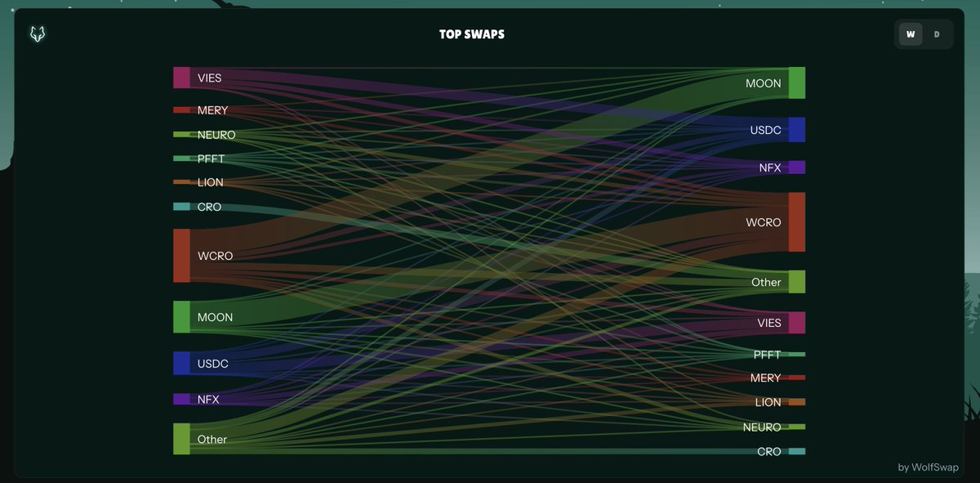
Task: Click the PFFT source node bar
Action: [181, 159]
